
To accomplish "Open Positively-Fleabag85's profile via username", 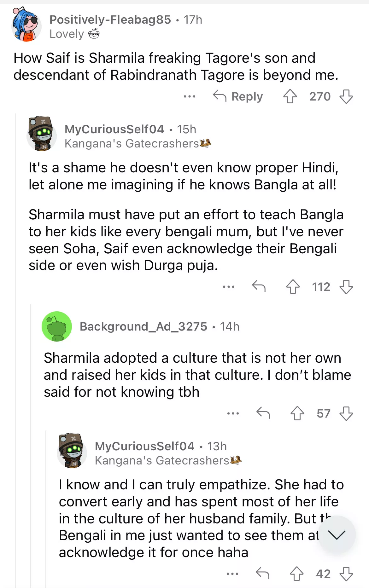I will coord(110,20).
